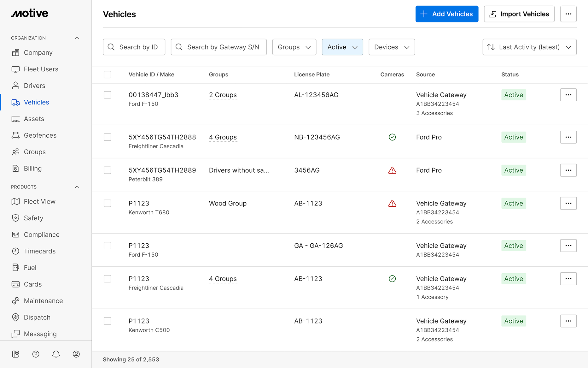Click the sort arrows icon
The height and width of the screenshot is (368, 588).
pos(491,47)
